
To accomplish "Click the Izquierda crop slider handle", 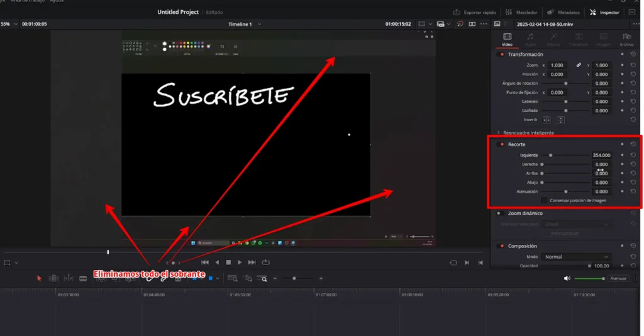I will pos(551,156).
